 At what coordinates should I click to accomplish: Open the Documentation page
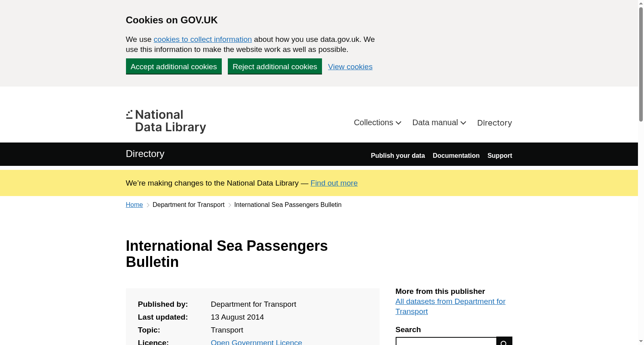[x=456, y=155]
